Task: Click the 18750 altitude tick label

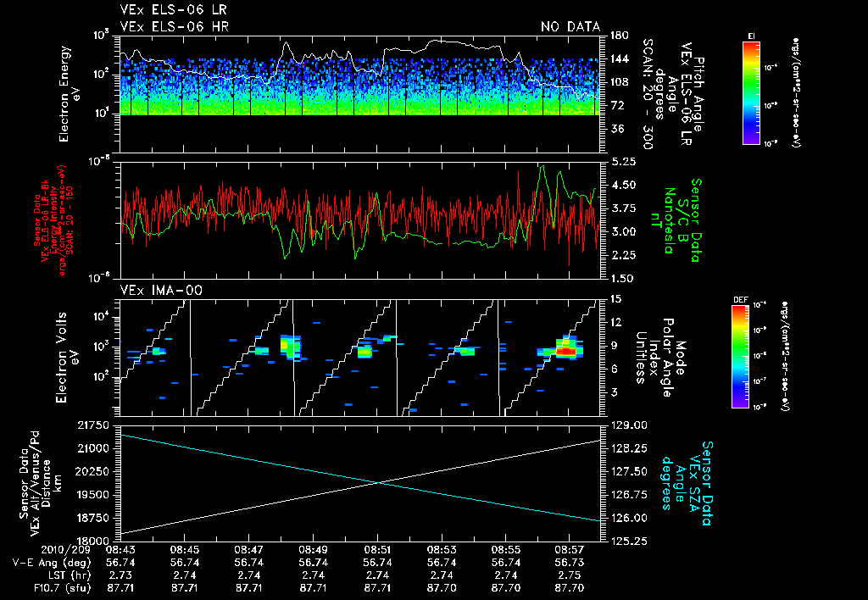Action: [94, 518]
